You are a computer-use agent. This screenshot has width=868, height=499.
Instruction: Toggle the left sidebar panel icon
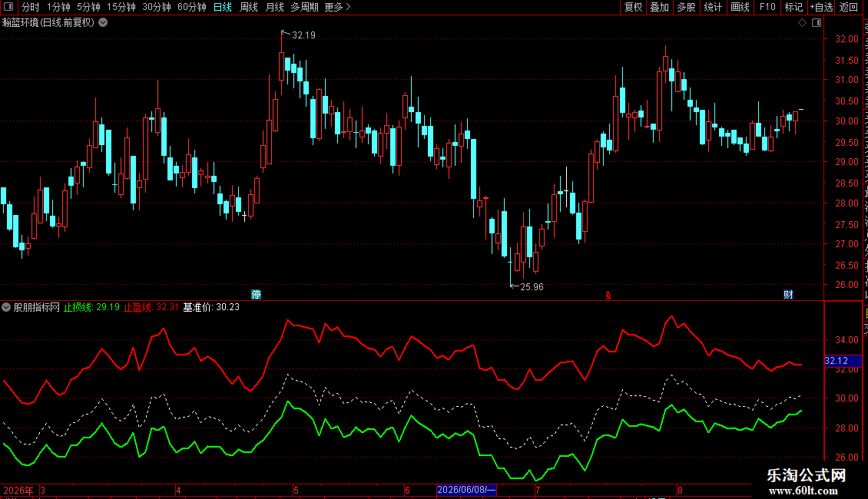tap(8, 7)
